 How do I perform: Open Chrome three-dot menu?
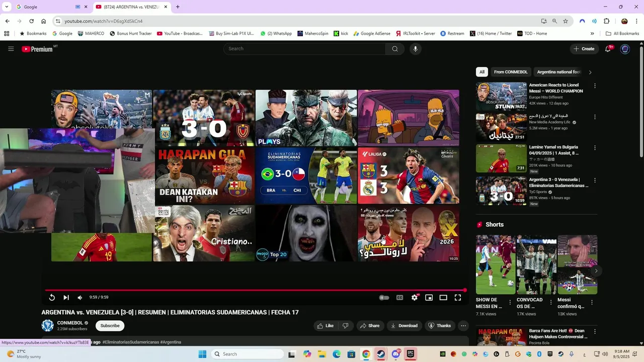pos(637,21)
